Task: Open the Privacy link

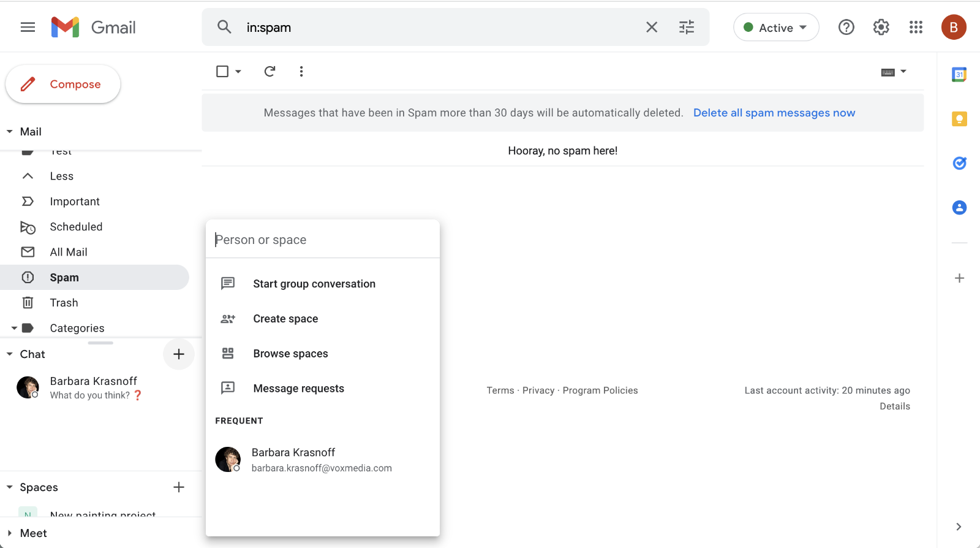Action: (538, 390)
